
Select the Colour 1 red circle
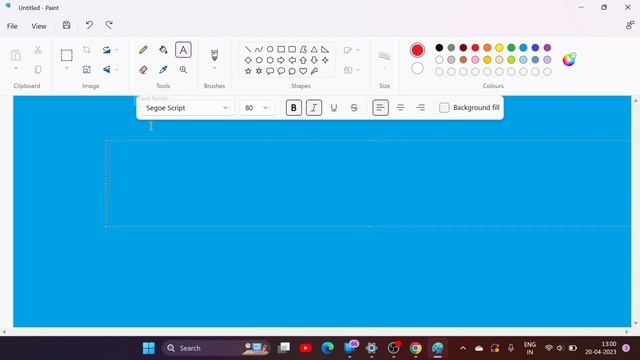click(417, 50)
